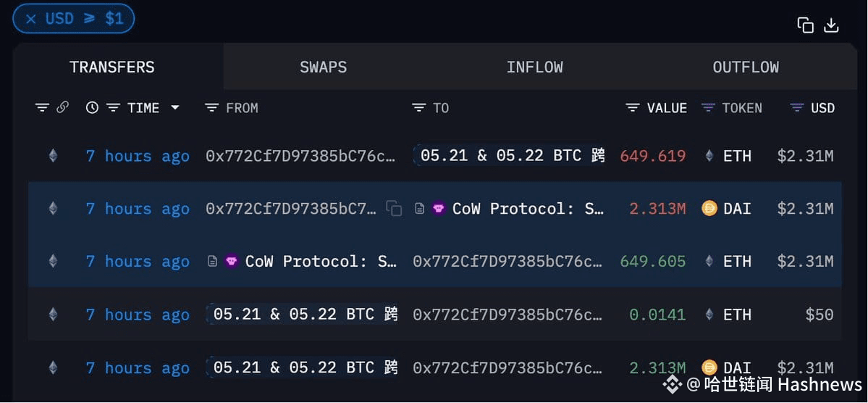Open CoW Protocol link in the TO column

click(x=528, y=209)
